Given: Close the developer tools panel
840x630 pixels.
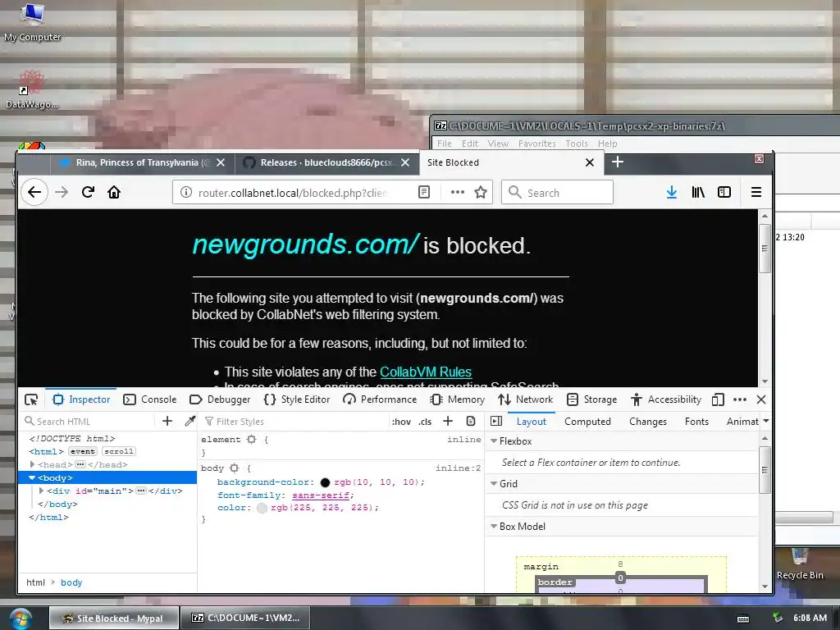Looking at the screenshot, I should point(760,399).
